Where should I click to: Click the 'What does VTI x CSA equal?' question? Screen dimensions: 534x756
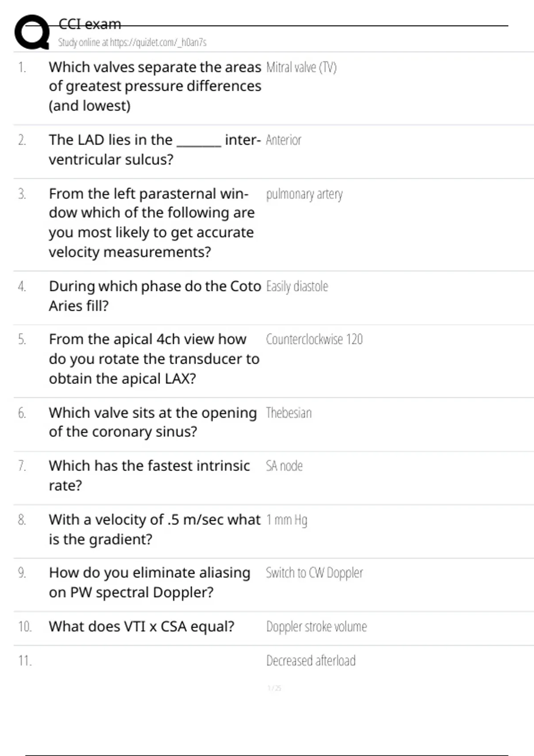pyautogui.click(x=142, y=627)
